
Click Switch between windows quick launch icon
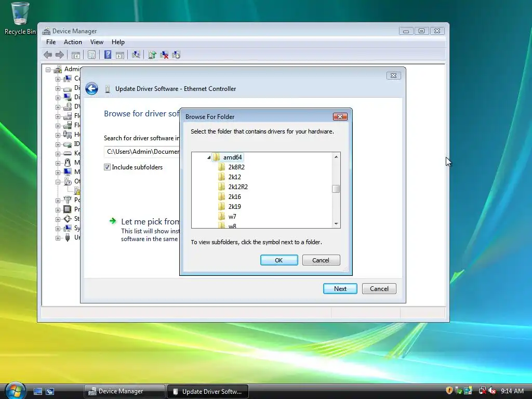[x=50, y=391]
